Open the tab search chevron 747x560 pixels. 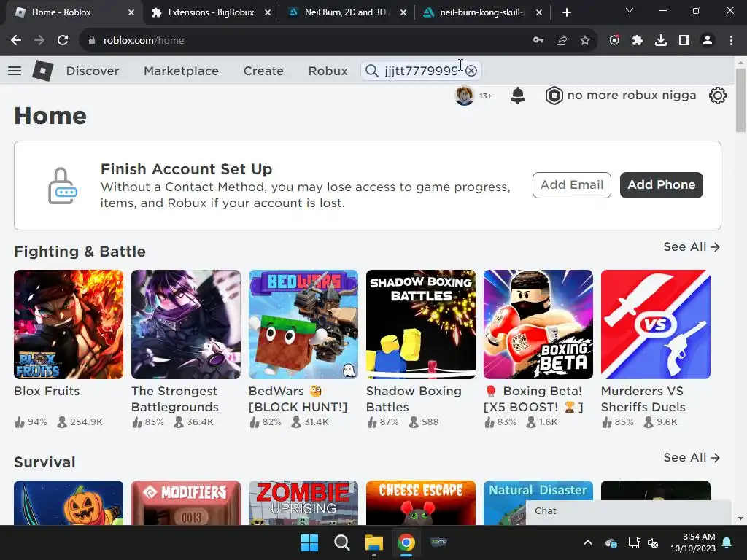click(x=630, y=10)
